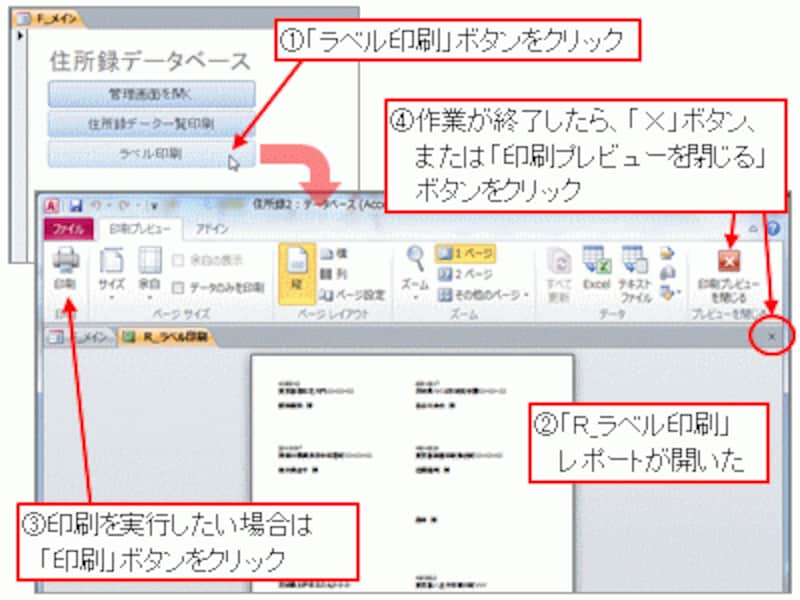The image size is (800, 600).
Task: Click the 印刷 printer icon
Action: 66,269
